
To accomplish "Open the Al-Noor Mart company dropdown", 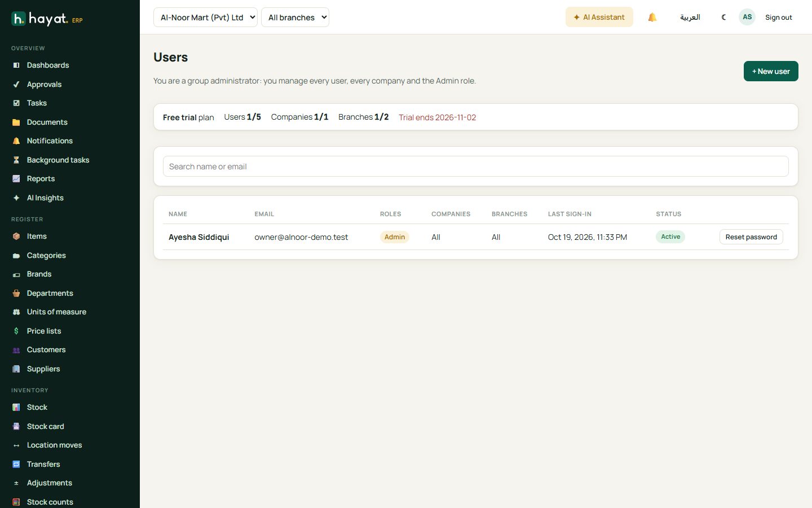I will [x=205, y=17].
